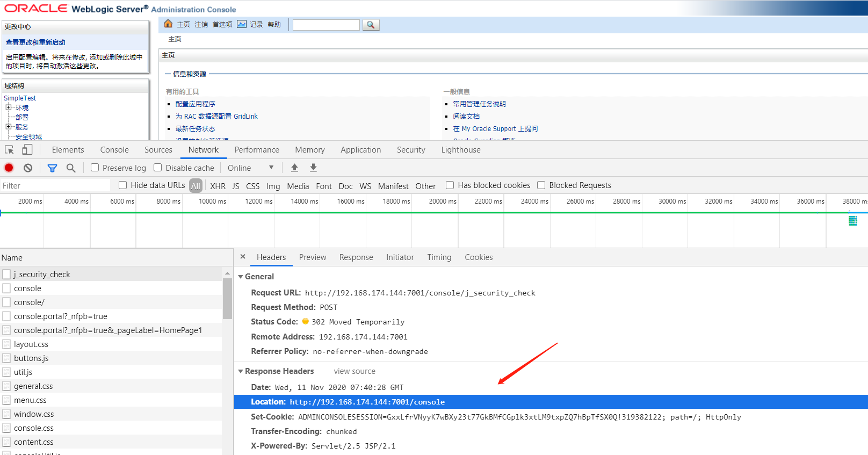Click the file icon beside buttons.js
Screen dimensions: 868x455
pos(6,358)
